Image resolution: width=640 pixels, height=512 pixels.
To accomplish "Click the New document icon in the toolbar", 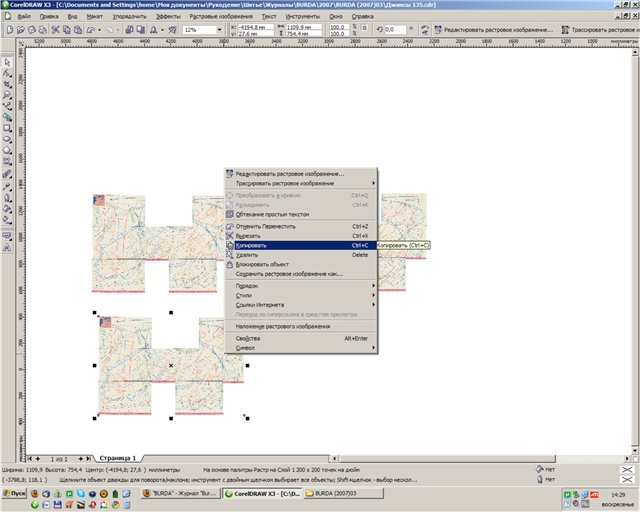I will (11, 31).
